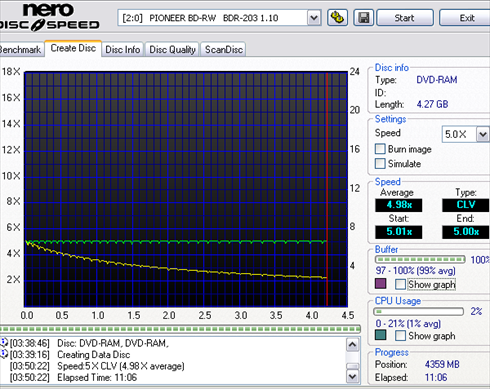Pick the teal CPU Usage color swatch
The height and width of the screenshot is (389, 490).
pos(381,335)
